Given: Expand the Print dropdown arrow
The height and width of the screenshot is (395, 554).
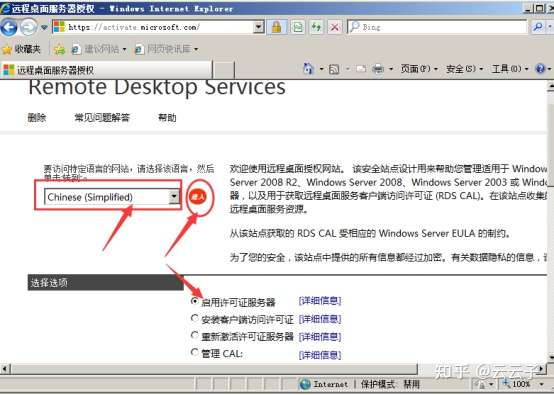Looking at the screenshot, I should [391, 69].
